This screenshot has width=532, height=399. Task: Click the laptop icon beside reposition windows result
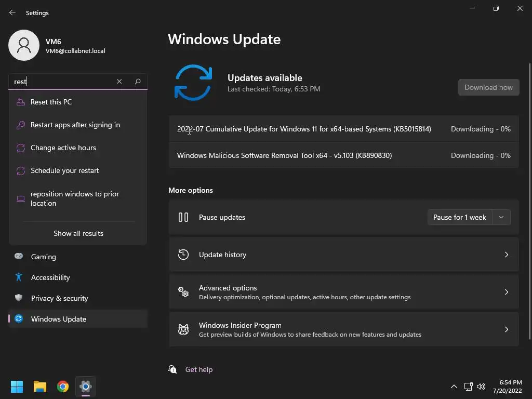pos(21,198)
